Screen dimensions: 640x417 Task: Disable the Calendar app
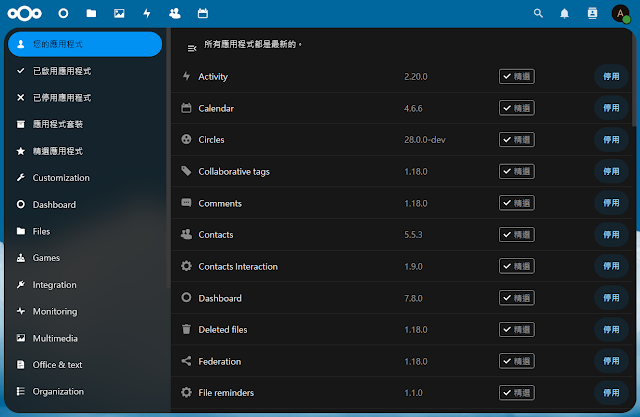[x=611, y=108]
